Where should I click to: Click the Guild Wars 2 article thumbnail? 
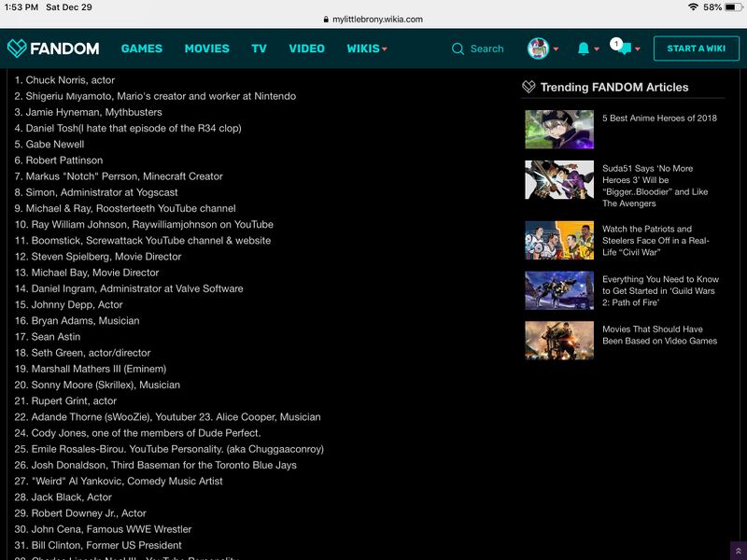[x=559, y=290]
